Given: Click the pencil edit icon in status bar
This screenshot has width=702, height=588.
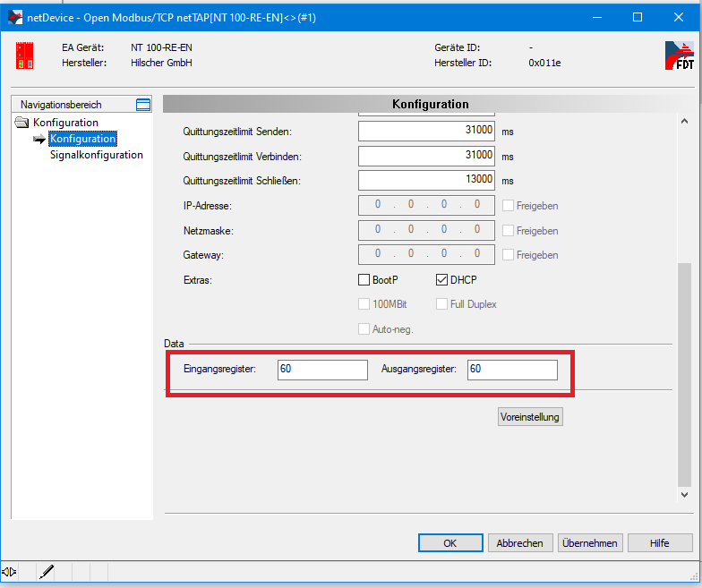Looking at the screenshot, I should coord(47,571).
